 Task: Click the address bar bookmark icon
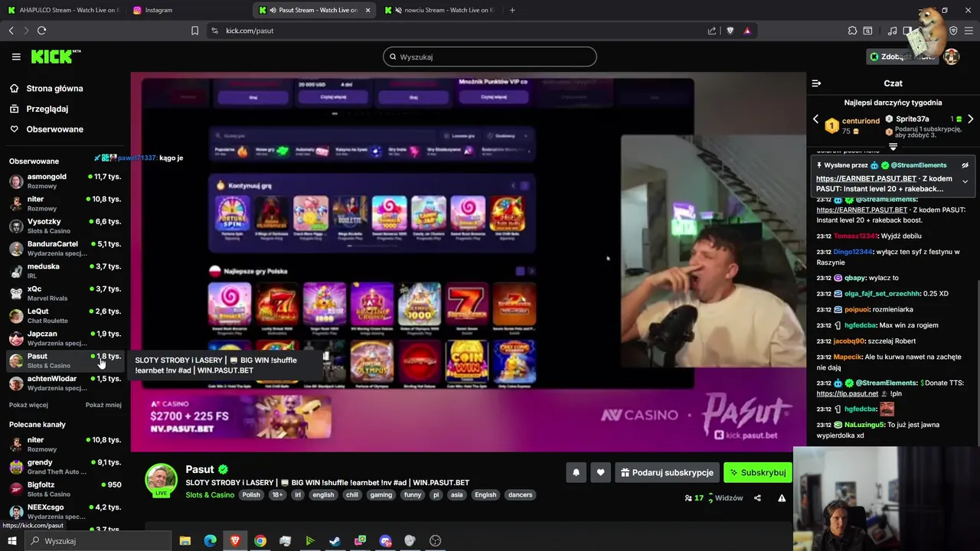click(x=194, y=31)
